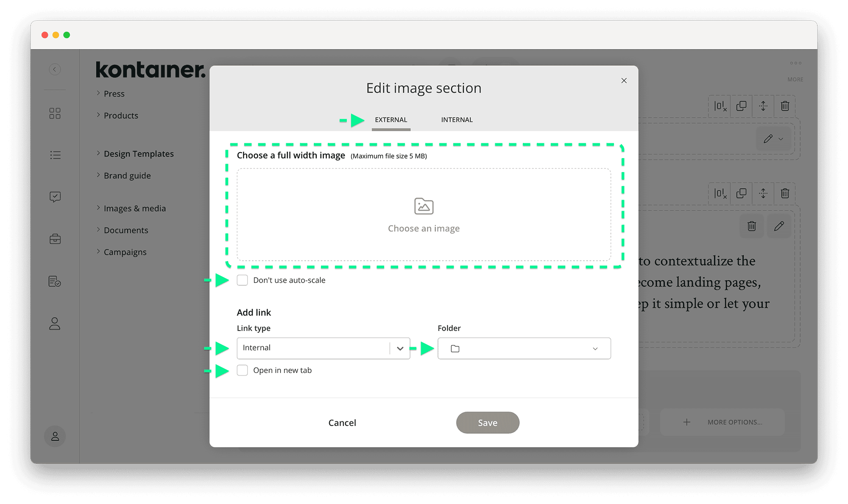Select the EXTERNAL tab

[391, 120]
